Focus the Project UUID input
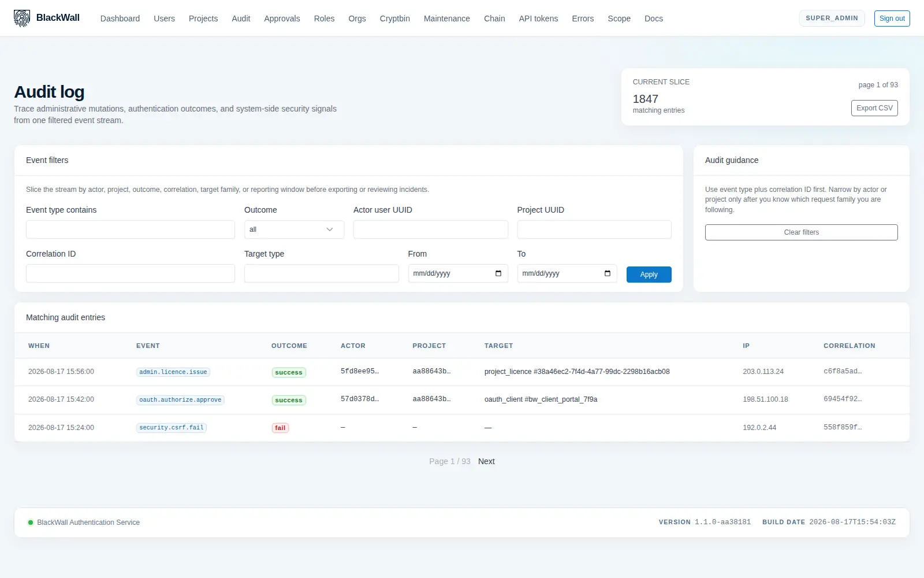Image resolution: width=924 pixels, height=578 pixels. click(x=594, y=229)
